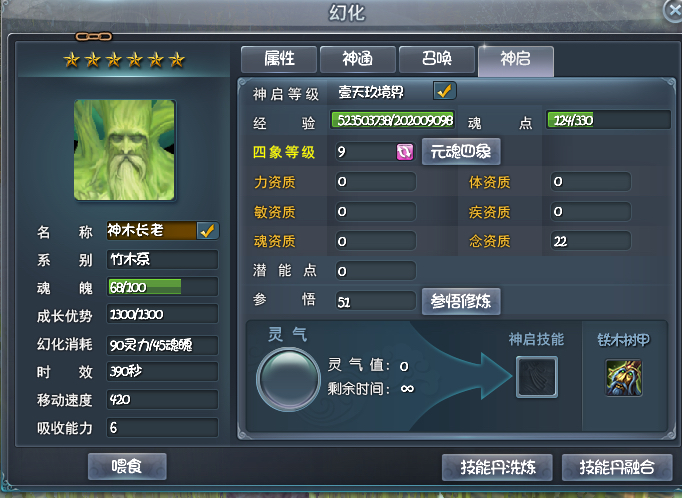Click the chain link icon above stars
The width and height of the screenshot is (682, 498).
click(x=94, y=37)
